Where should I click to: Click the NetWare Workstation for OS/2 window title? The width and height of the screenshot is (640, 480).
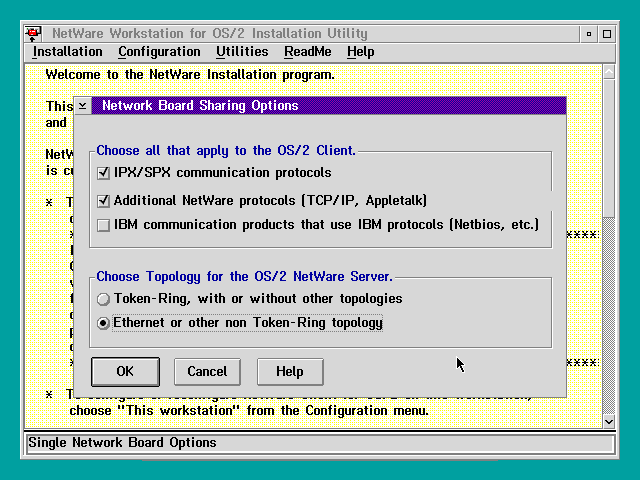[210, 33]
